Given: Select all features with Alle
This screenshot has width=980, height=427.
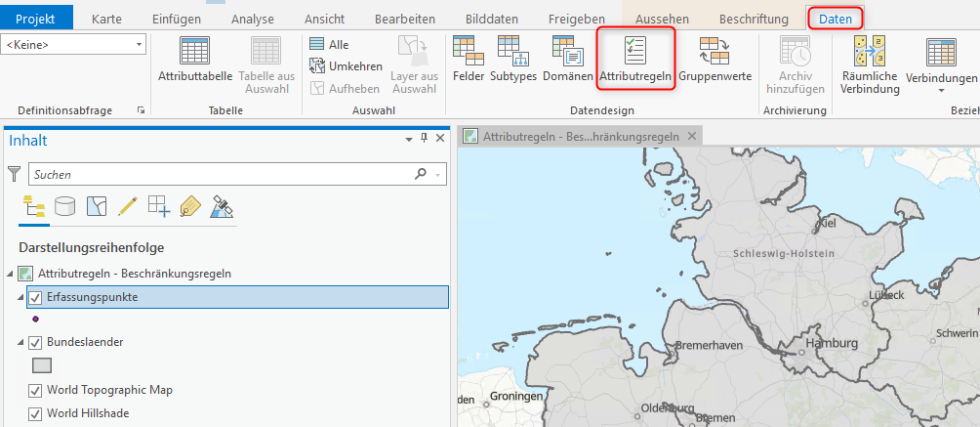Looking at the screenshot, I should [x=330, y=44].
